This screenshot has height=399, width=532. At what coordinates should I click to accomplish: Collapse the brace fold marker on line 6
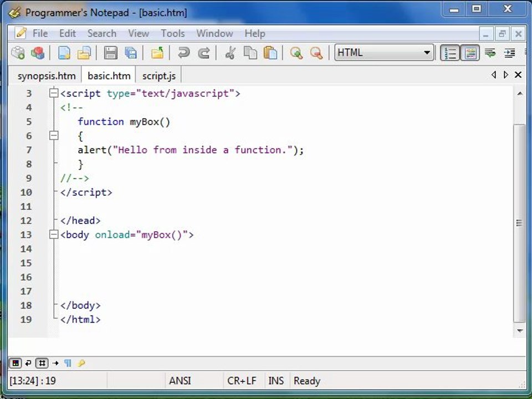click(54, 136)
